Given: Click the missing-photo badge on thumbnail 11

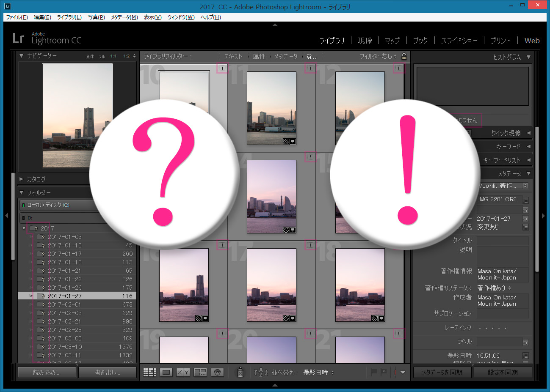Looking at the screenshot, I should tap(310, 68).
